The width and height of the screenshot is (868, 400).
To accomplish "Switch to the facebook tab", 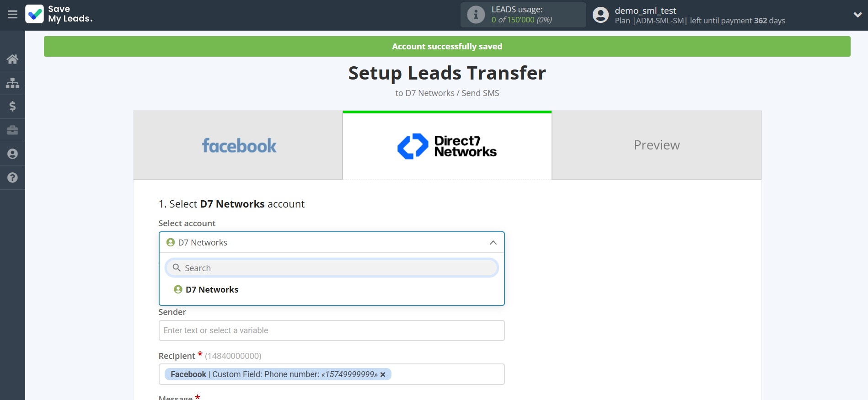I will click(238, 145).
